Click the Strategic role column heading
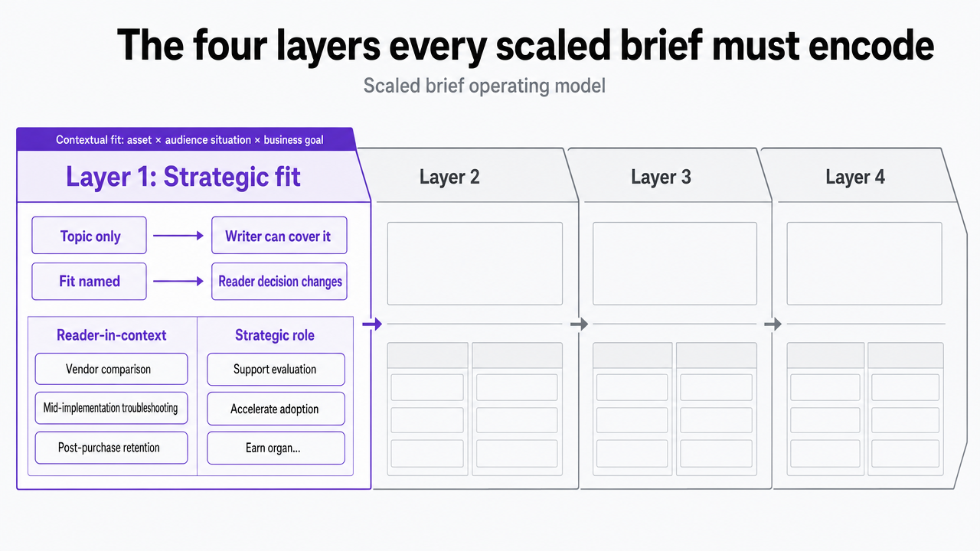Screen dimensions: 980x551 tap(275, 335)
